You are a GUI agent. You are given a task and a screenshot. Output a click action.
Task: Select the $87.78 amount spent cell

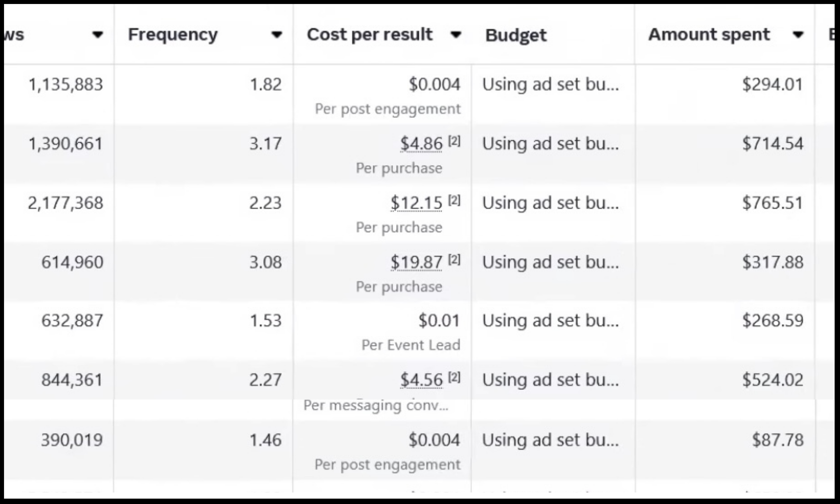pyautogui.click(x=725, y=450)
